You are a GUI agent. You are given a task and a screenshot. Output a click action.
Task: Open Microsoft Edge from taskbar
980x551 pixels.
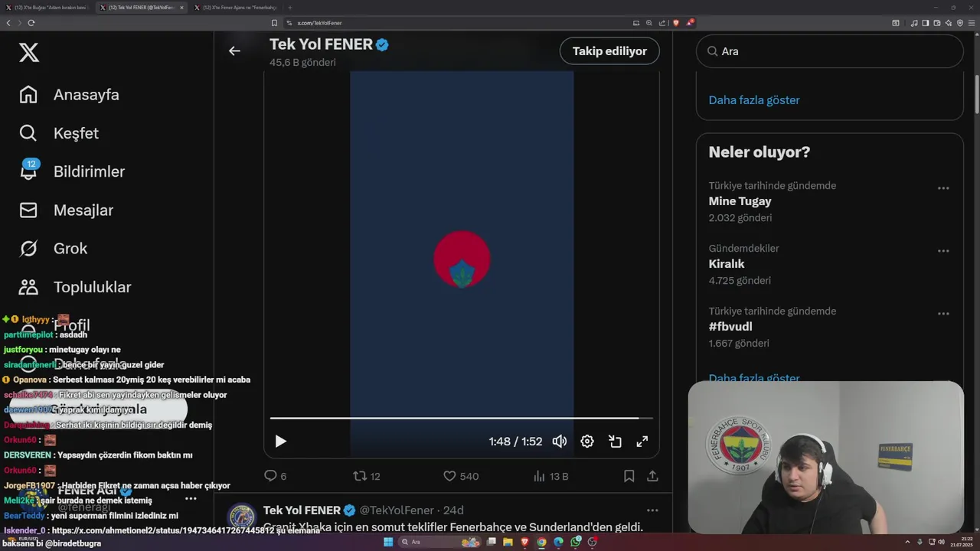pos(558,542)
